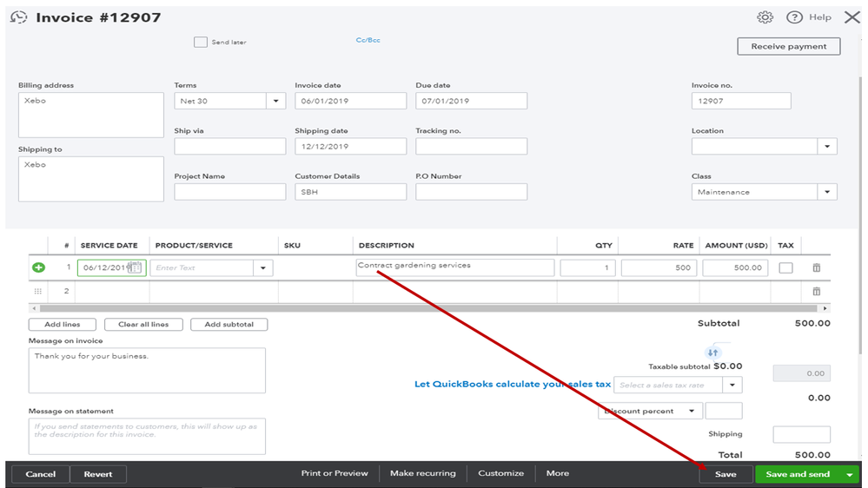Image resolution: width=868 pixels, height=488 pixels.
Task: Close the invoice with the X icon
Action: click(852, 17)
